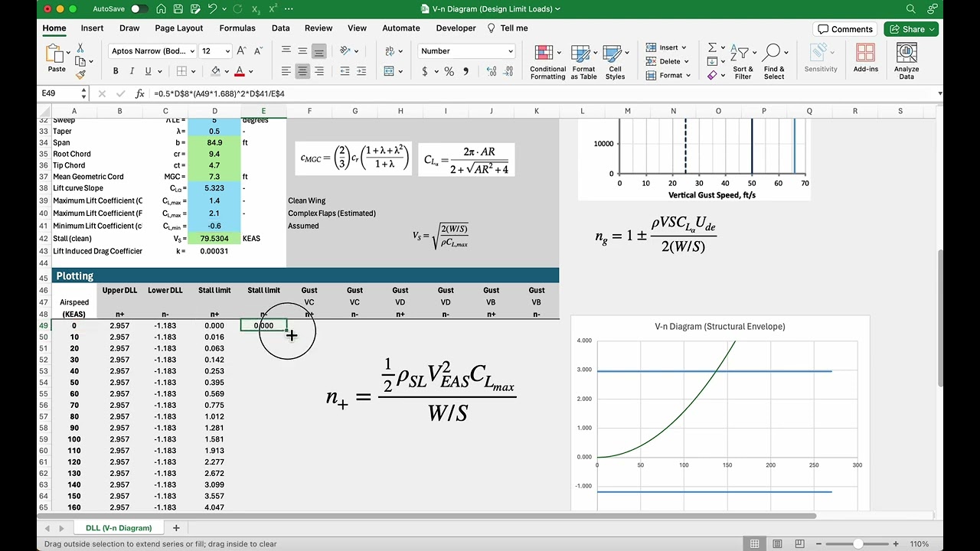This screenshot has height=551, width=980.
Task: Open the Developer tab
Action: click(456, 28)
